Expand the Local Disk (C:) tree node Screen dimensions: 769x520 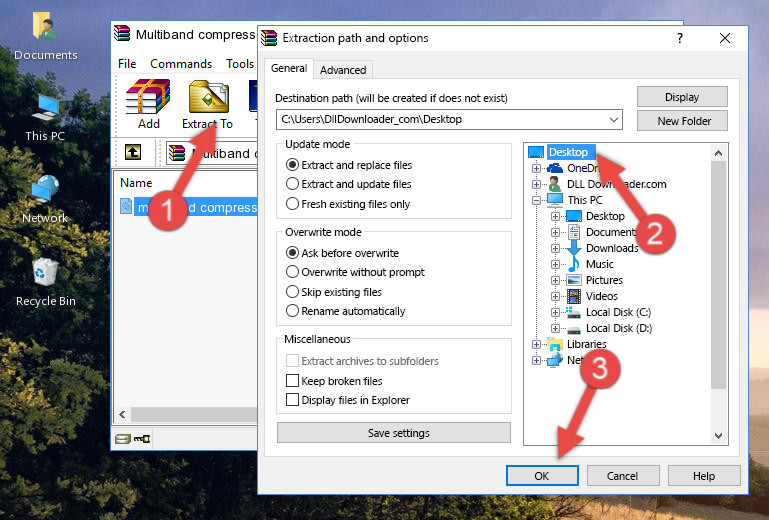tap(555, 312)
